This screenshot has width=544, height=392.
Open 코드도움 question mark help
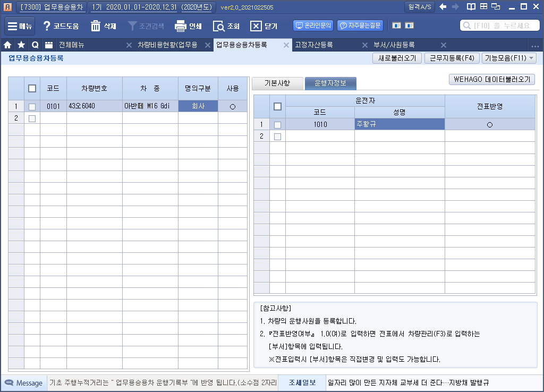(x=61, y=26)
